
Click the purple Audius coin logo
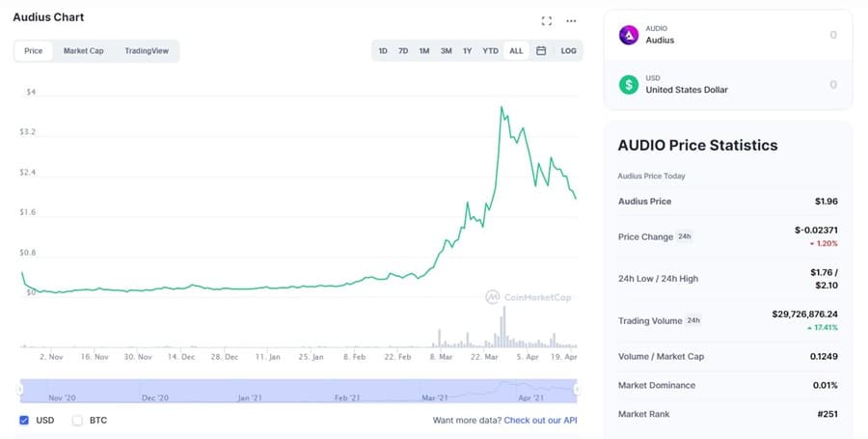coord(629,35)
